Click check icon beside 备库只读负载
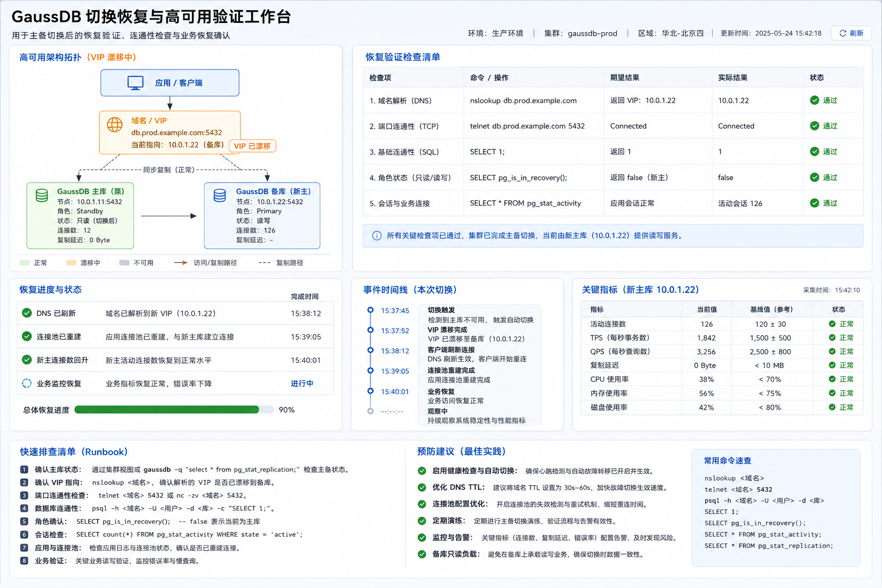Screen dimensions: 882x588 [x=422, y=554]
